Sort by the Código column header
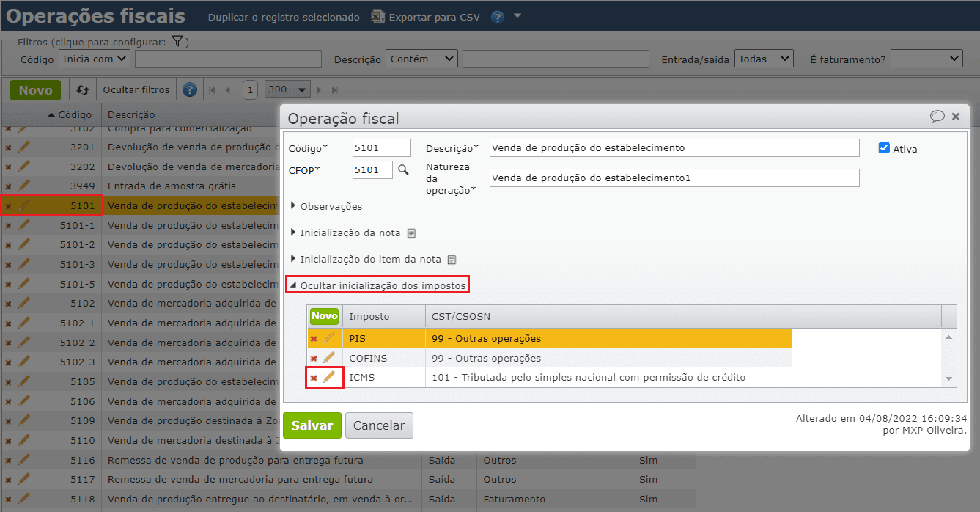 tap(70, 114)
